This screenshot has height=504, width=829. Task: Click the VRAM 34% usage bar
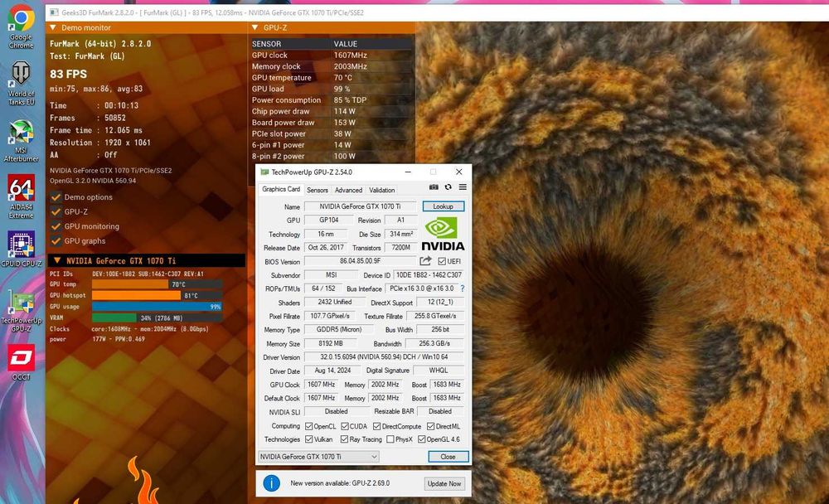pos(157,317)
